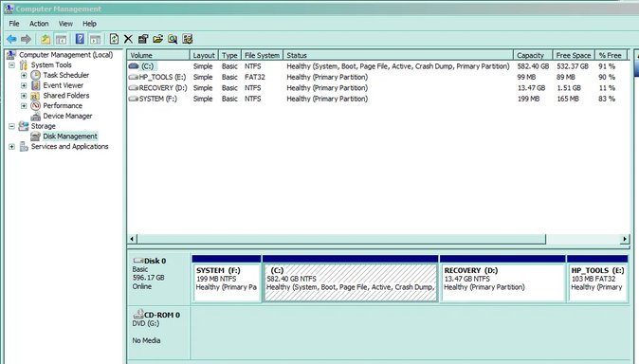Click the Services and Applications icon
This screenshot has width=639, height=364.
click(x=24, y=146)
